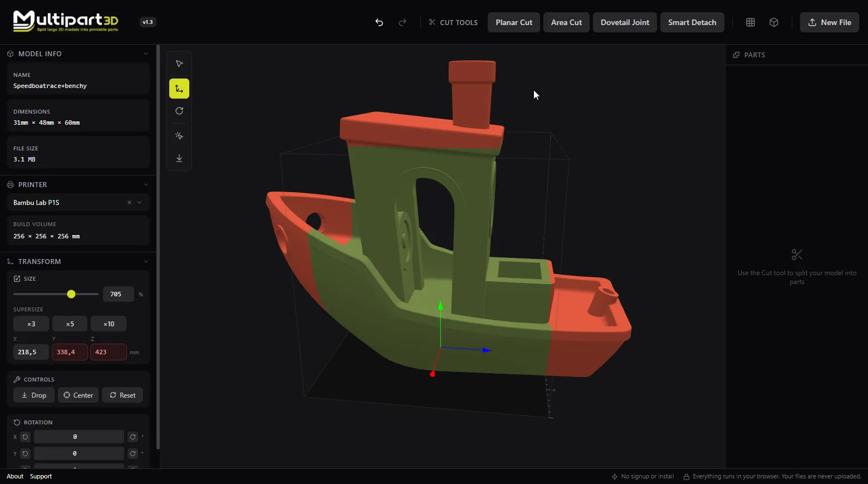Click the Reset control button
This screenshot has width=868, height=484.
click(122, 395)
